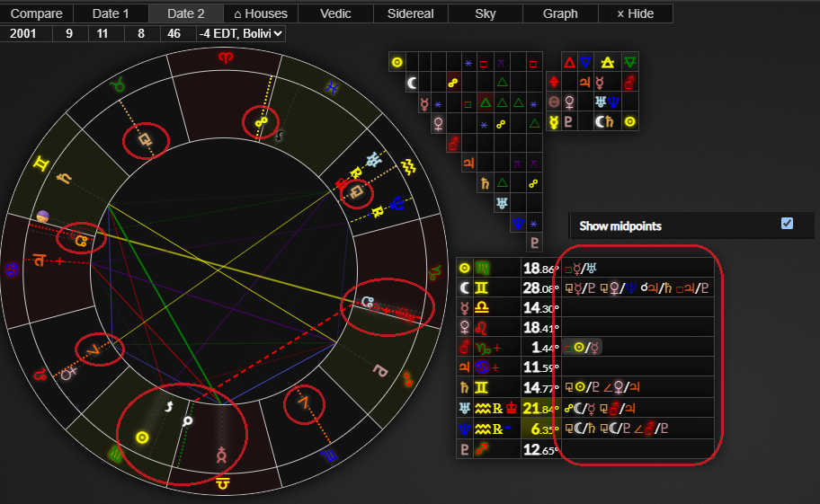820x504 pixels.
Task: Click the Pluto glyph in the planet table
Action: (465, 449)
